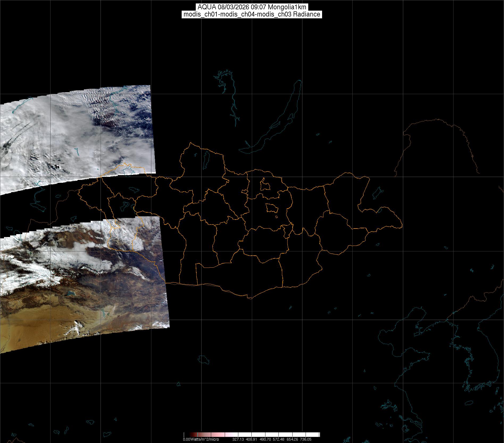The image size is (504, 443).
Task: Select the modis_ch01-modis_ch04-modis_ch03 Radiance label
Action: tap(252, 14)
